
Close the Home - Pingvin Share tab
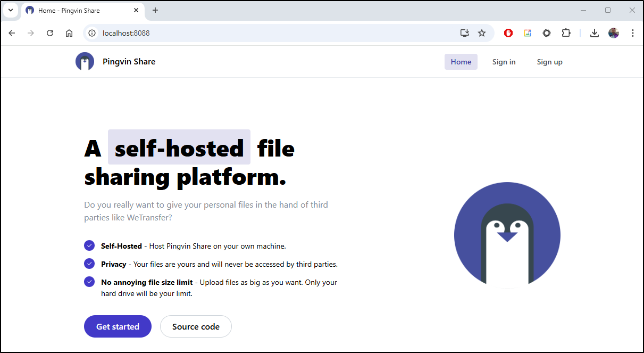point(136,10)
